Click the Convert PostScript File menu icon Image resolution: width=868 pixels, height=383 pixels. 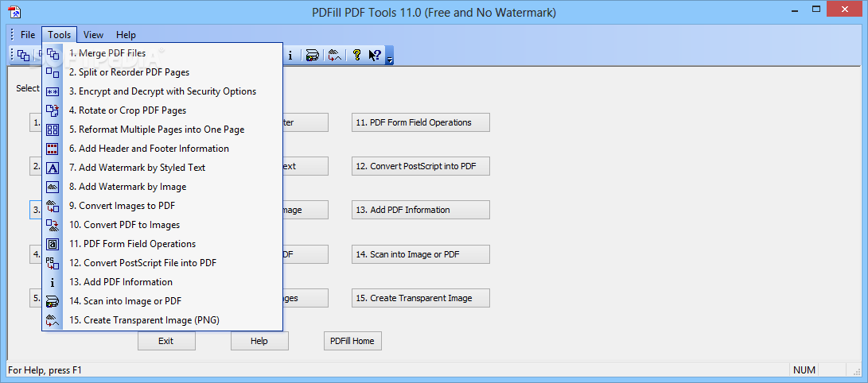point(53,263)
